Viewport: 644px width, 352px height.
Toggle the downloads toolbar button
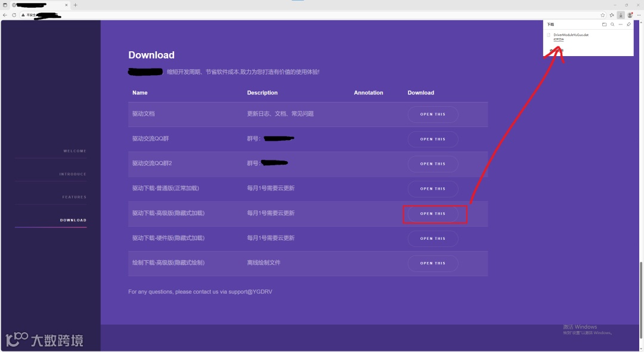click(621, 15)
